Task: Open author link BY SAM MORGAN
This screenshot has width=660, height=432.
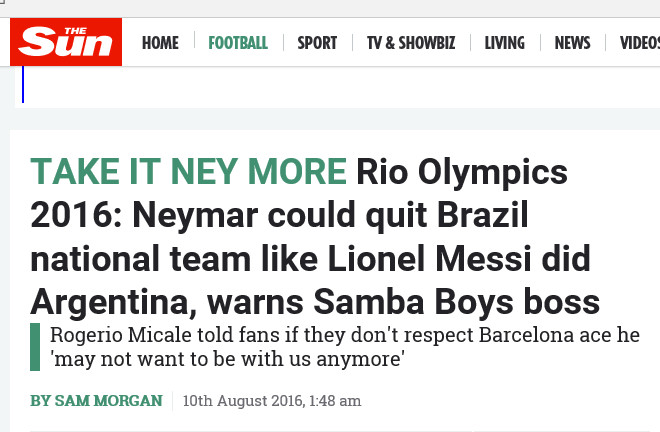Action: pos(96,401)
